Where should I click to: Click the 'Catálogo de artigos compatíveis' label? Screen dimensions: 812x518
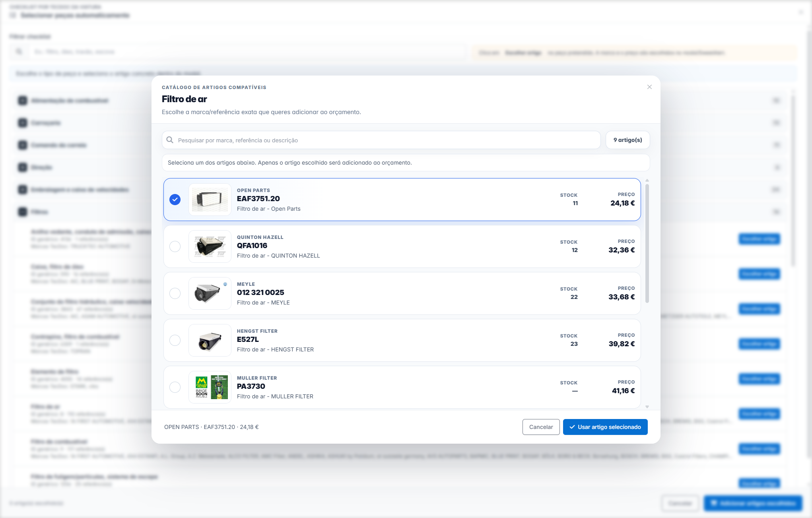[214, 87]
